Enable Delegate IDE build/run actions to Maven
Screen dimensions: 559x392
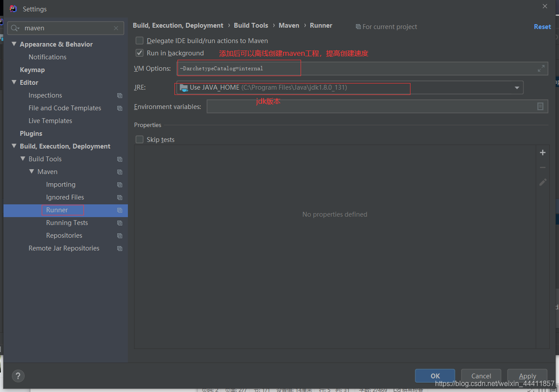click(139, 40)
